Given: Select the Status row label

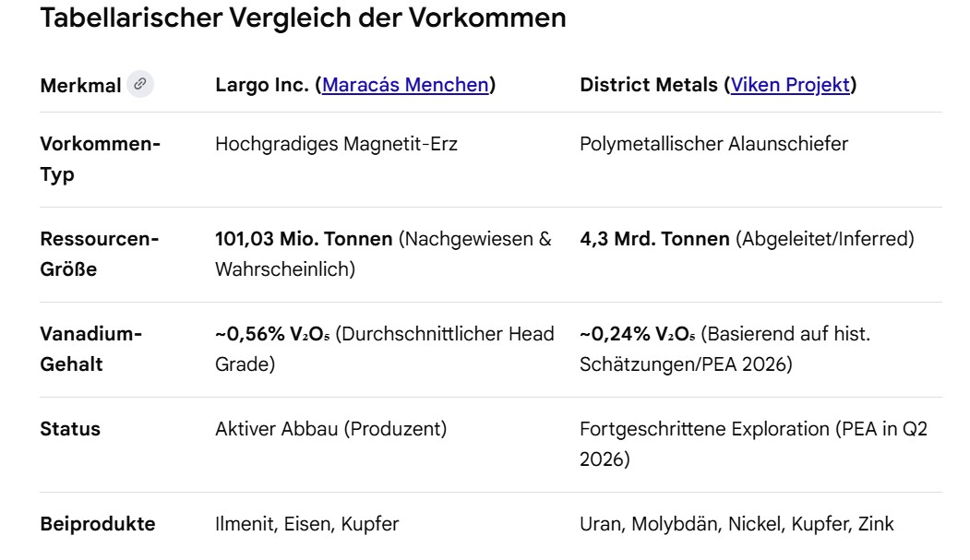Looking at the screenshot, I should pyautogui.click(x=70, y=429).
